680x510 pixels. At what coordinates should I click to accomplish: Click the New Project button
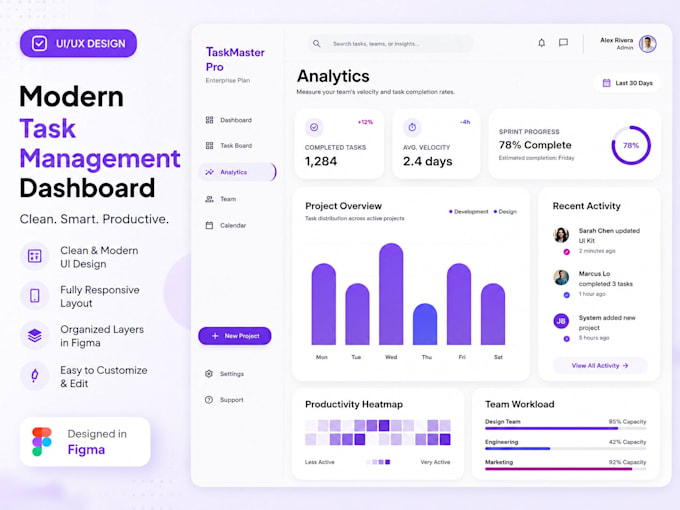(x=235, y=336)
